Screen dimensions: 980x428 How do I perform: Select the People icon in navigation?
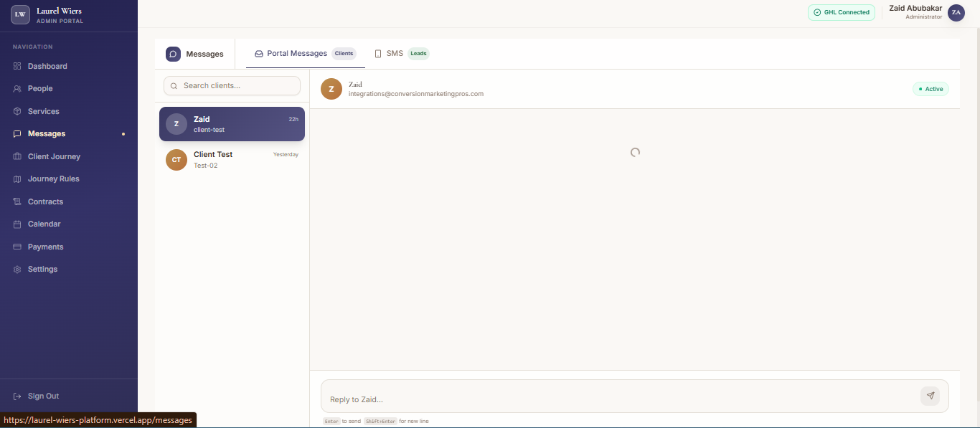(16, 88)
